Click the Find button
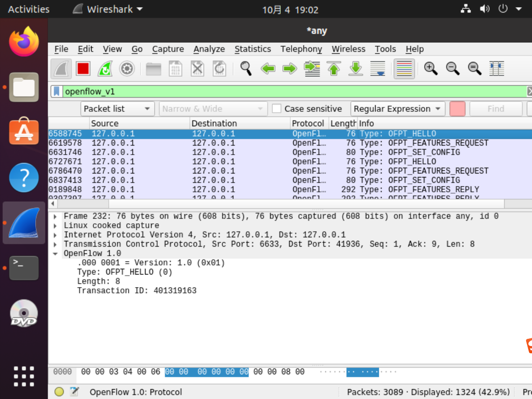The height and width of the screenshot is (399, 532). [x=496, y=109]
